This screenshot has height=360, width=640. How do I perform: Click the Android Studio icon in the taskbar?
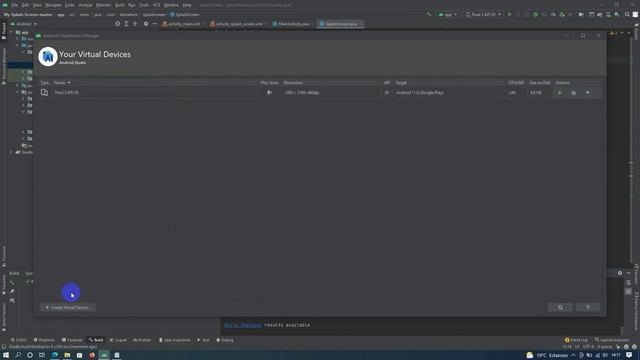[104, 355]
